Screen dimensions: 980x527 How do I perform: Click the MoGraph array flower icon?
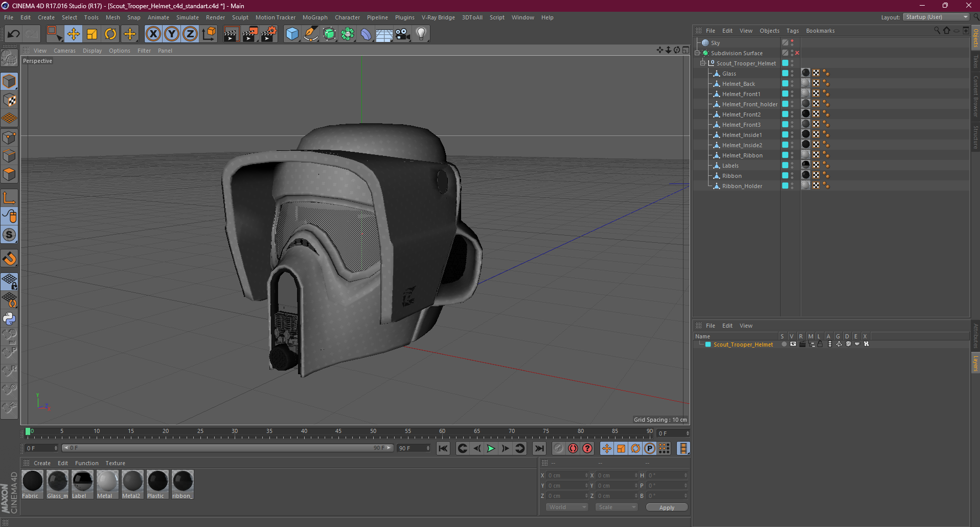click(x=348, y=34)
